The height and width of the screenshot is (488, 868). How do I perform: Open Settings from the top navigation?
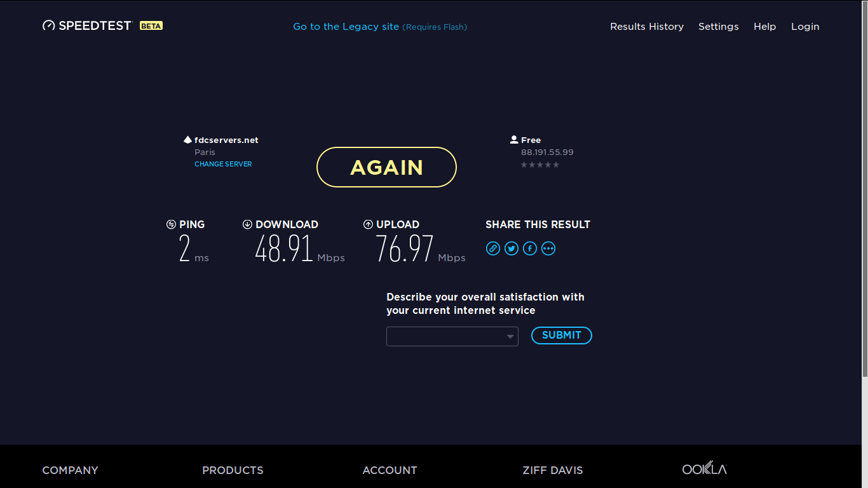coord(718,27)
